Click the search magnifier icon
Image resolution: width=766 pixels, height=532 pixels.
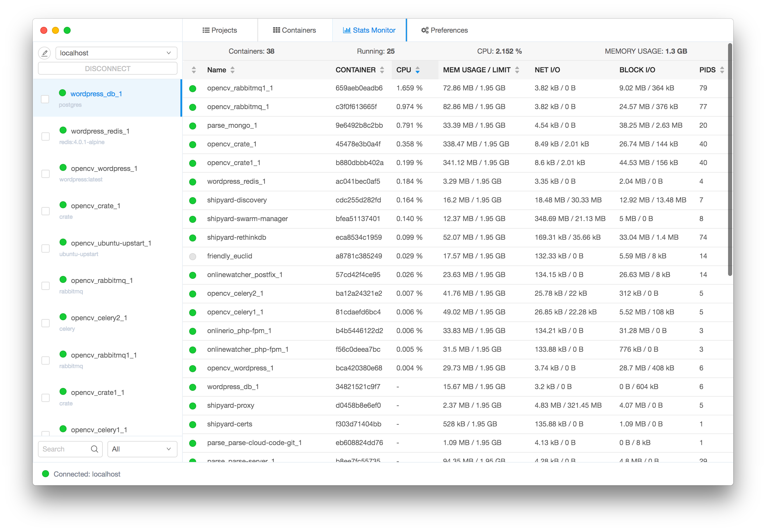[94, 449]
